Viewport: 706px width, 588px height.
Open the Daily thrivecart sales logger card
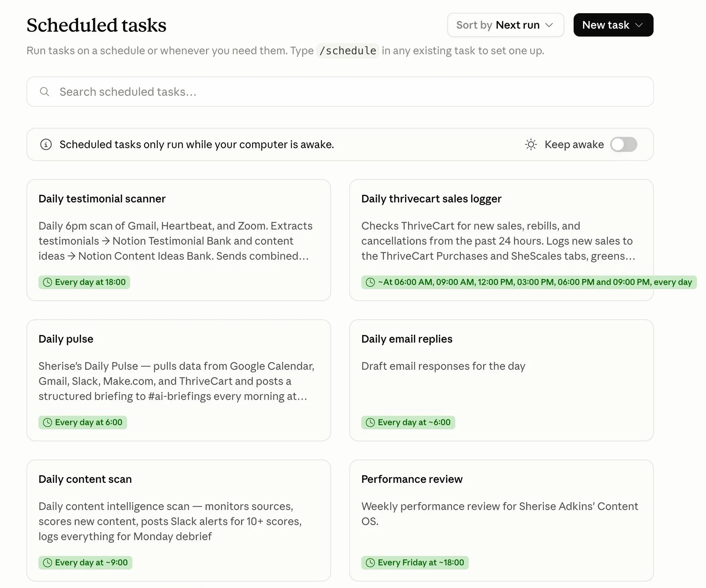click(501, 240)
